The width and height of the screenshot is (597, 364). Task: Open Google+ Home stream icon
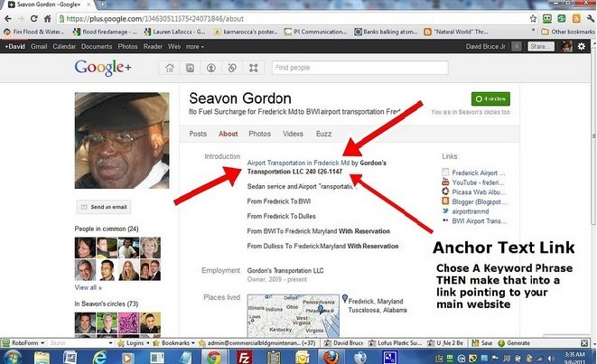click(x=170, y=68)
